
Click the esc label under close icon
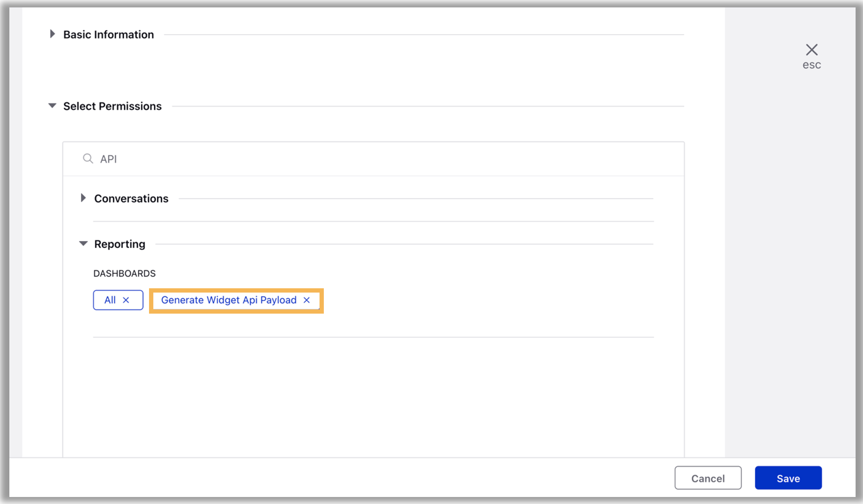pyautogui.click(x=812, y=65)
